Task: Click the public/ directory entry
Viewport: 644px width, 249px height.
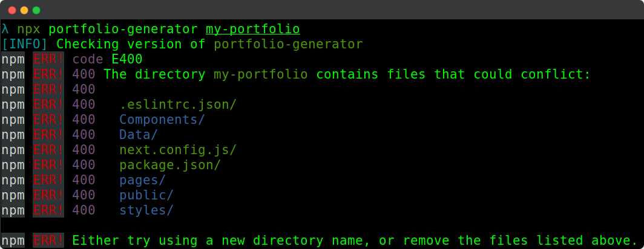Action: coord(146,195)
